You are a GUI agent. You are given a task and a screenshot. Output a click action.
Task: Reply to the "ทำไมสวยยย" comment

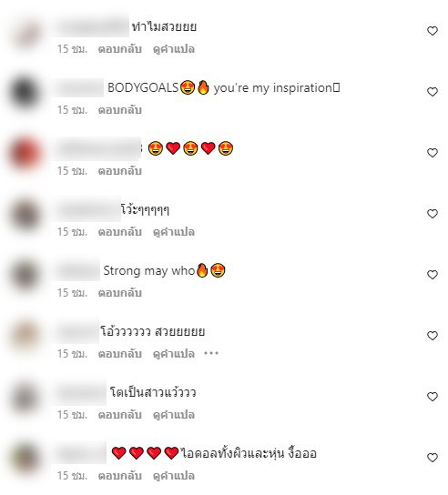tap(120, 49)
